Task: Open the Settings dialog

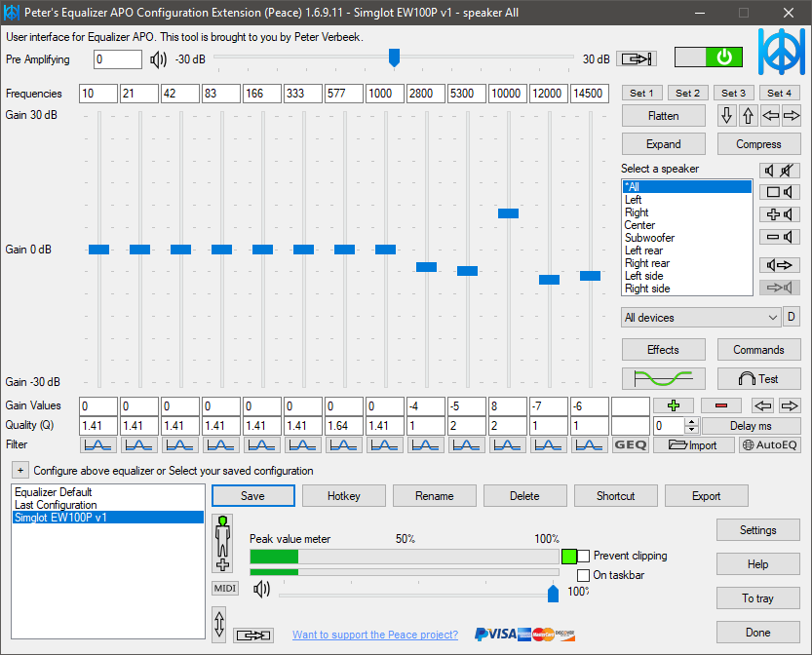Action: [758, 529]
